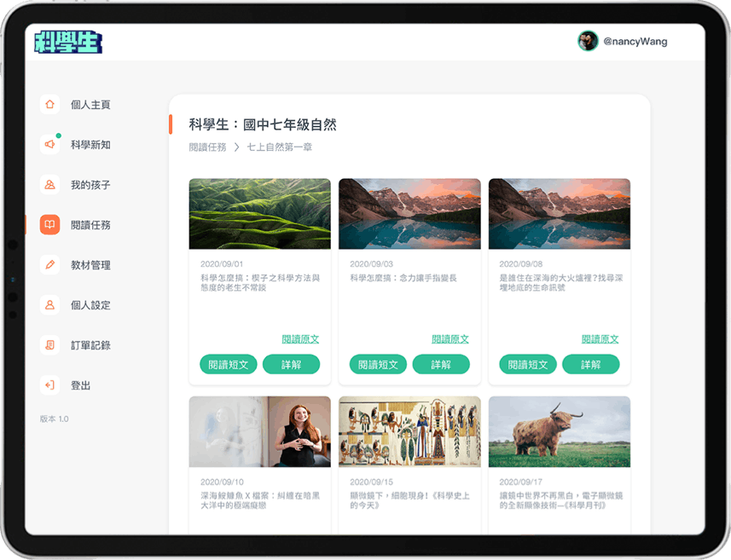The height and width of the screenshot is (560, 731).
Task: Click the heading 科學生：國中七年級自然
Action: click(x=263, y=124)
